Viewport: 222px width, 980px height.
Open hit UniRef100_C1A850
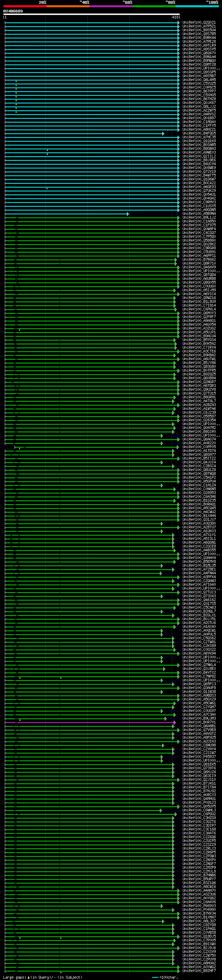click(199, 221)
